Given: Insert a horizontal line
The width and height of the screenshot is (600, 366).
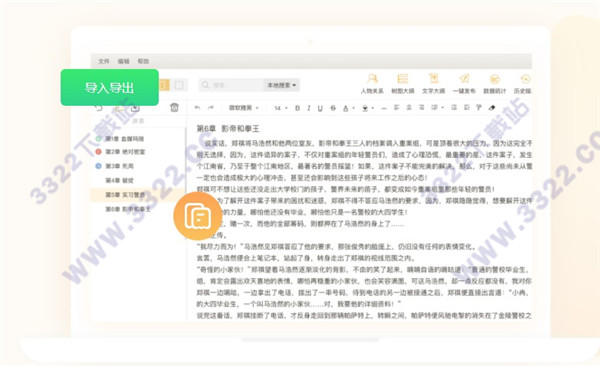Looking at the screenshot, I should click(384, 108).
